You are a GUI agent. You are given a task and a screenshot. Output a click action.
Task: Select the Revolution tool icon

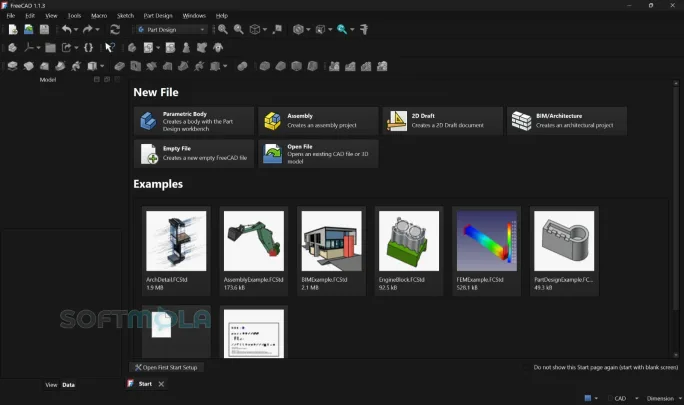point(28,66)
